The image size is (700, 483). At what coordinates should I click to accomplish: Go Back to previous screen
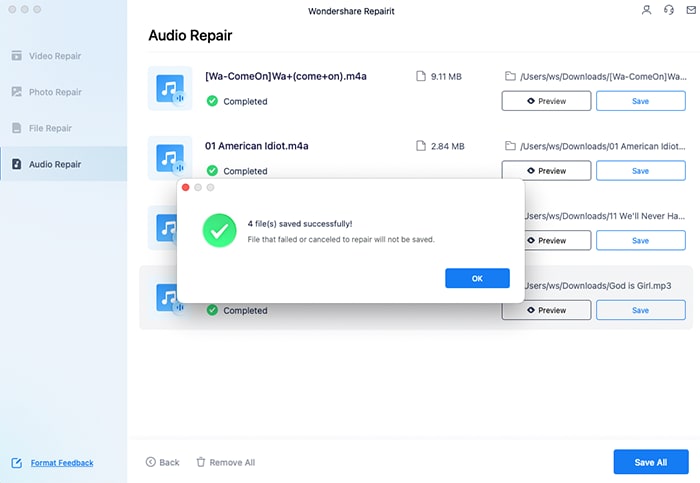click(x=162, y=462)
